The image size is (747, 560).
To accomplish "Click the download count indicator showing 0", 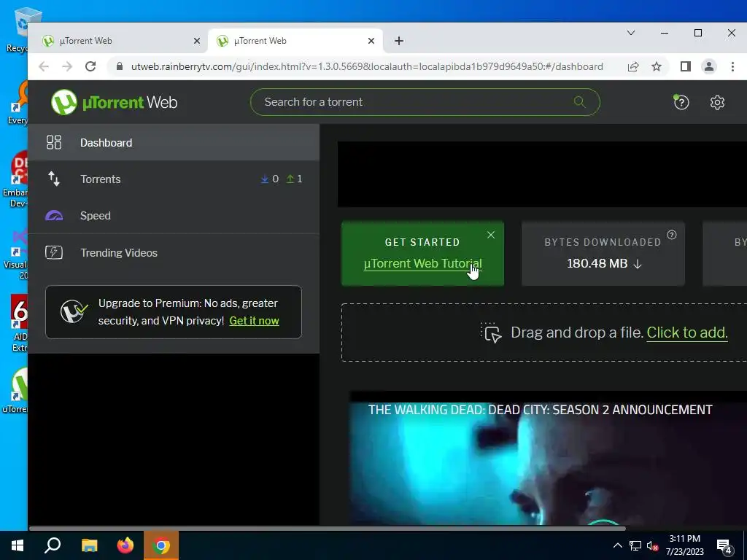I will [270, 179].
